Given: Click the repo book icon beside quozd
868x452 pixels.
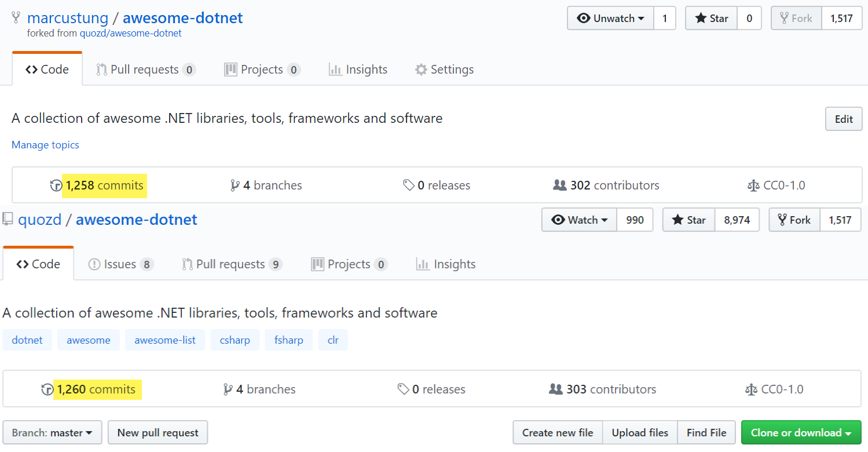Looking at the screenshot, I should coord(8,219).
